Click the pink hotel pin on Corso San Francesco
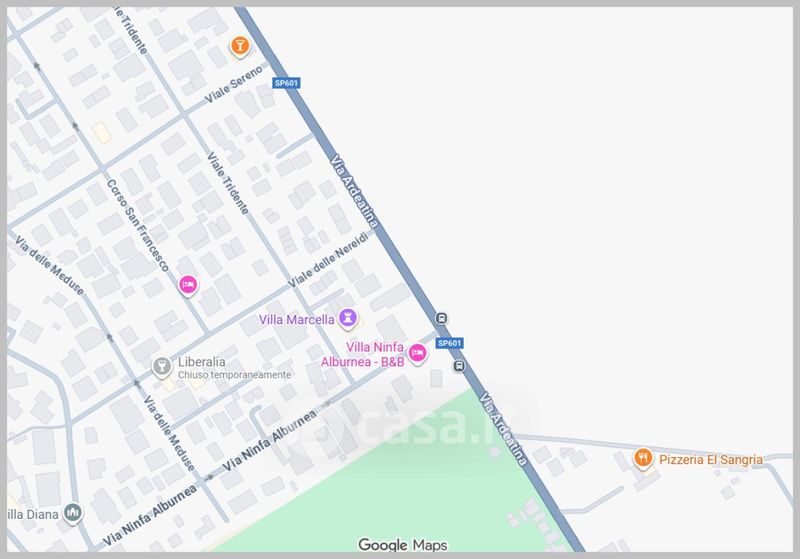 [x=188, y=284]
